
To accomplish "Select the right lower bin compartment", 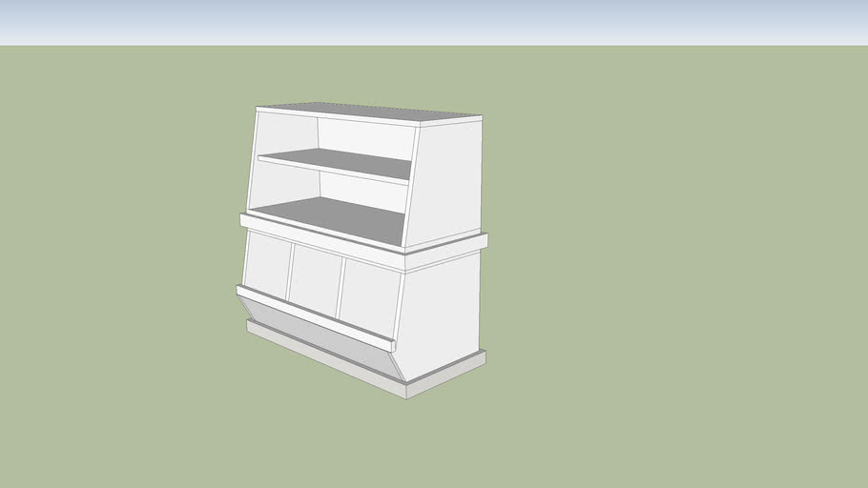I will (x=369, y=291).
